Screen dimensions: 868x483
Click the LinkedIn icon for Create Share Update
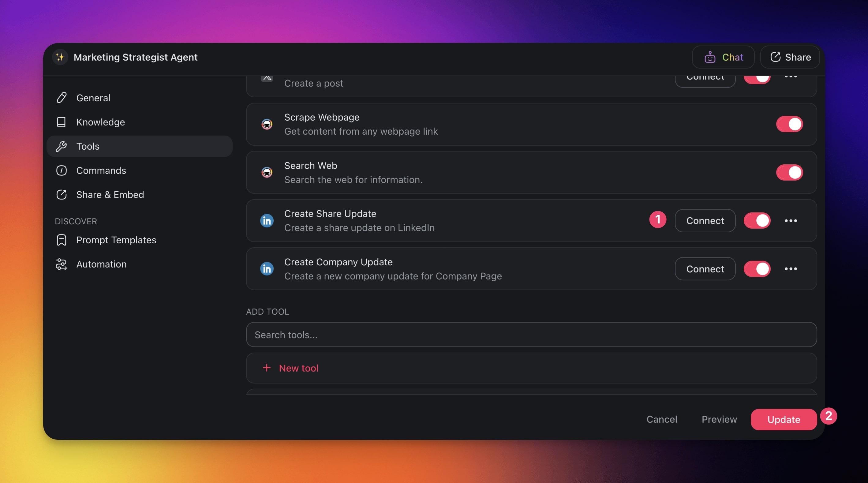point(267,221)
